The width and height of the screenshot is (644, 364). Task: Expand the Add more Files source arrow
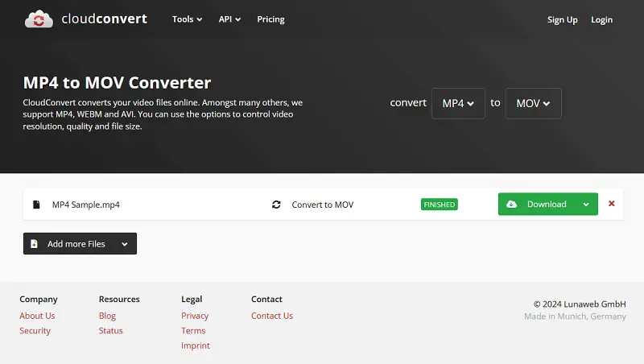[125, 244]
